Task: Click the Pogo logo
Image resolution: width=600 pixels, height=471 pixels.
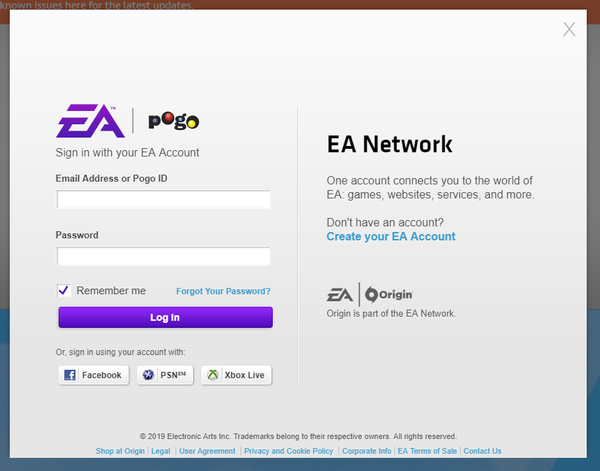Action: [x=174, y=122]
